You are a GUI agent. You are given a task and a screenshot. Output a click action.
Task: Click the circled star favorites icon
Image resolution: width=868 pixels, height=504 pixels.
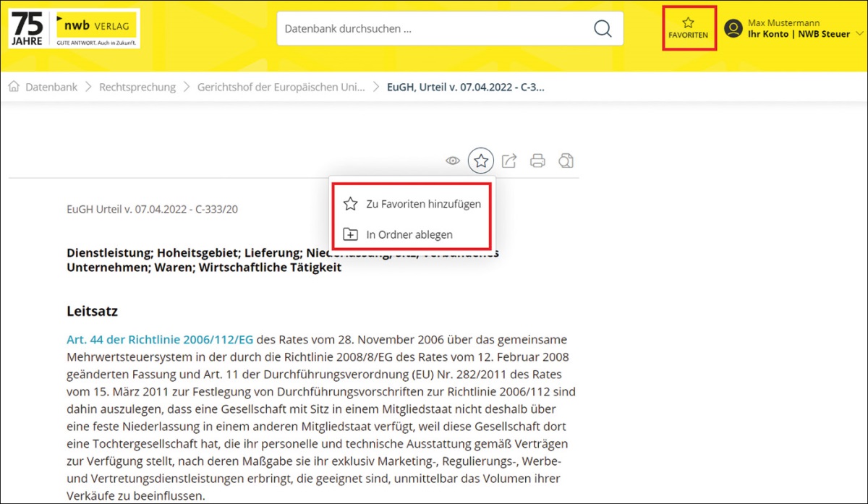(x=481, y=161)
